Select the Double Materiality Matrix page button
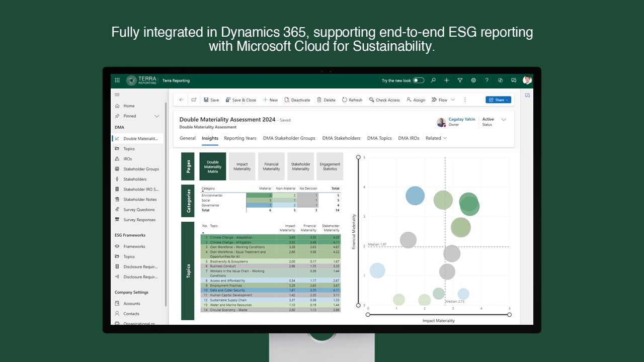The image size is (644, 362). (x=213, y=166)
